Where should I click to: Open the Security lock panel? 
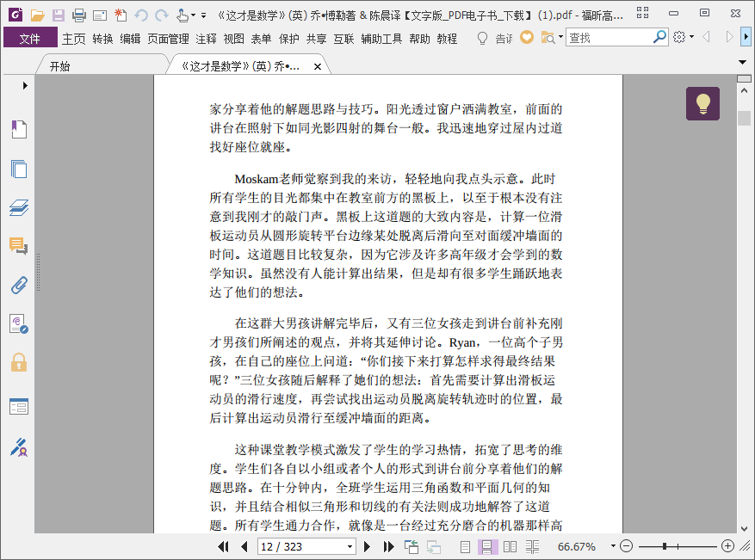(x=19, y=362)
